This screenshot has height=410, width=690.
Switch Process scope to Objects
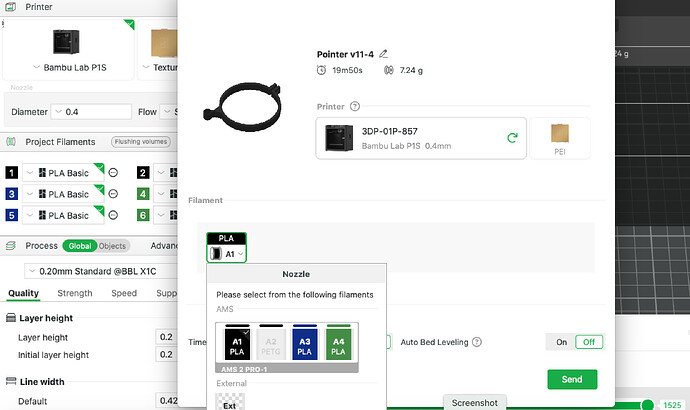tap(112, 246)
